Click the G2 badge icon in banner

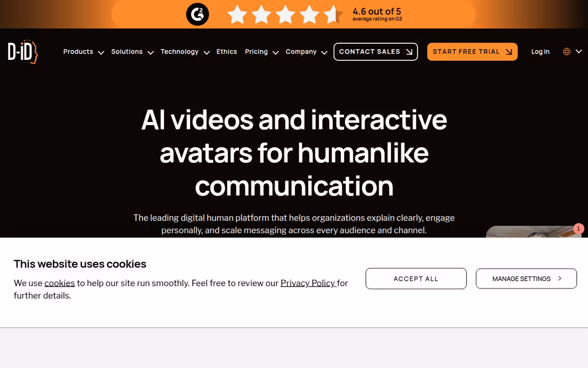pos(197,14)
